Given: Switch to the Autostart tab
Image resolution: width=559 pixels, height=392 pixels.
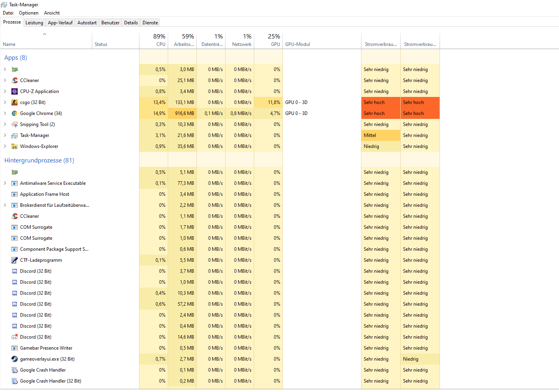Looking at the screenshot, I should [x=87, y=23].
